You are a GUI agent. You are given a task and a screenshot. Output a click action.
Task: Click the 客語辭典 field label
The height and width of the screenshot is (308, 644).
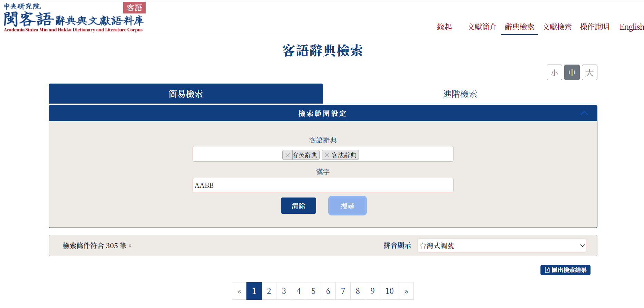tap(323, 140)
